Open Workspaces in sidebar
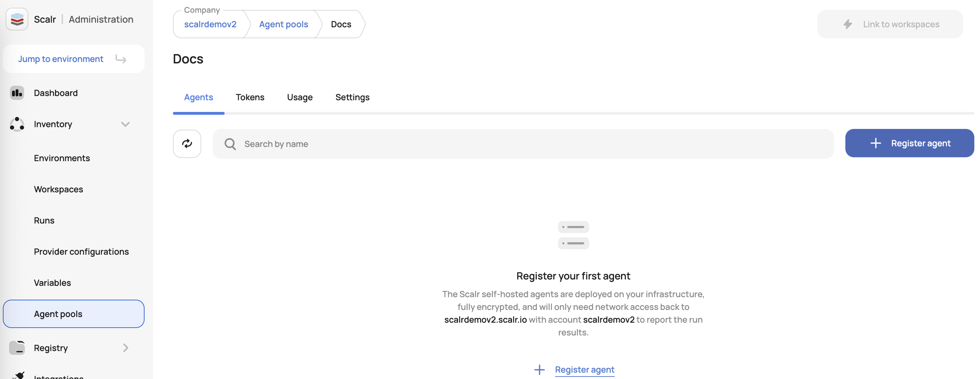Image resolution: width=980 pixels, height=379 pixels. point(58,189)
